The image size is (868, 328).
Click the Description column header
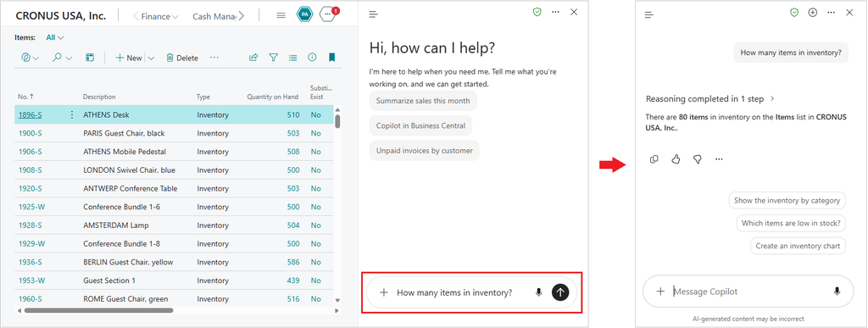pos(100,97)
